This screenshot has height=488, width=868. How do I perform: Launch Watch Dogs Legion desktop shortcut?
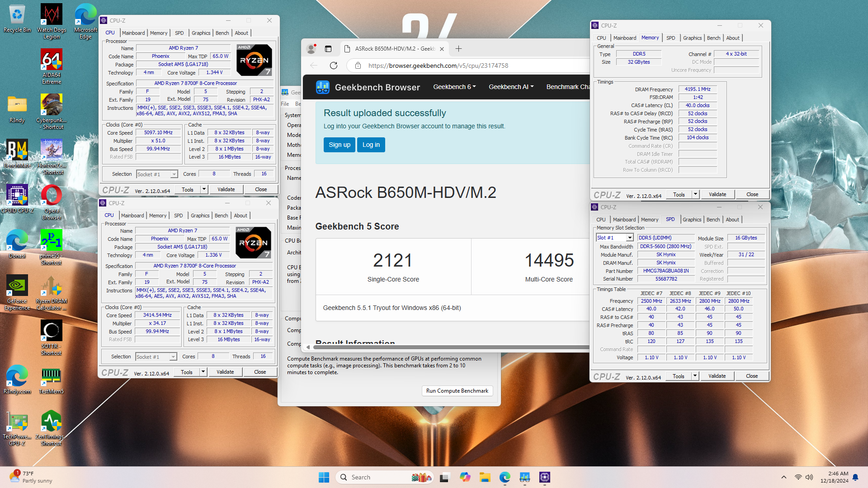[x=51, y=22]
